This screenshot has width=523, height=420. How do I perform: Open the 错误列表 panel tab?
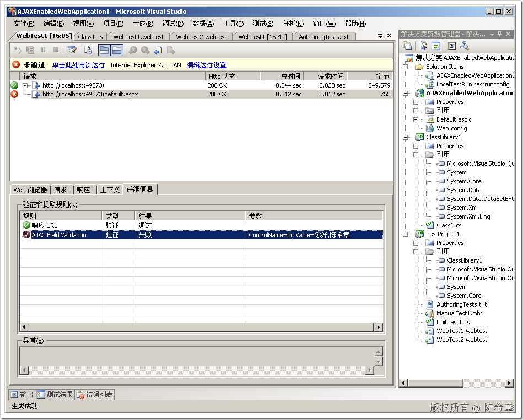coord(95,395)
